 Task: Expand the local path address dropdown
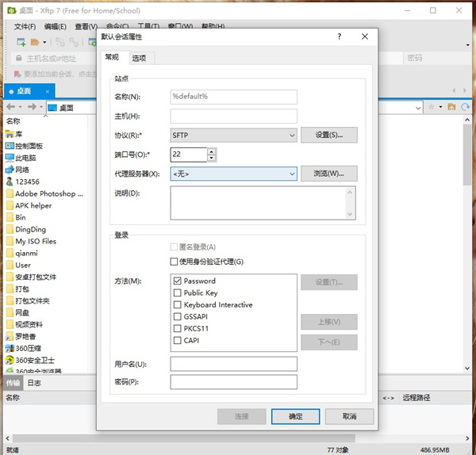coord(418,108)
